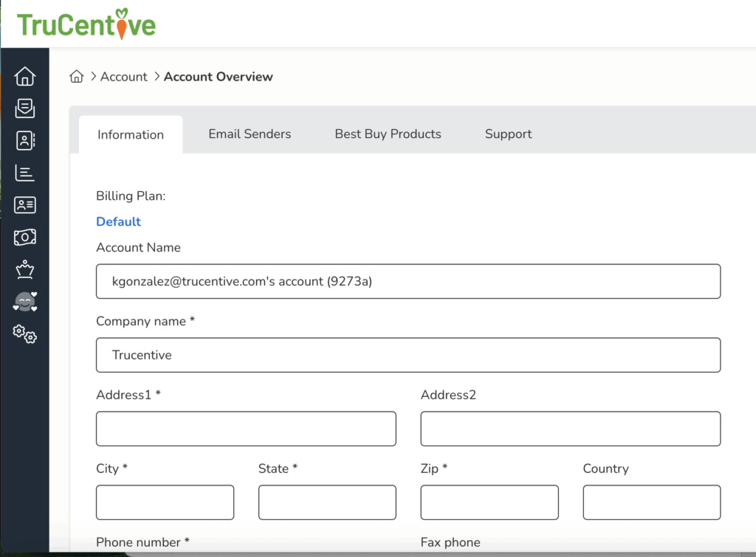Click the Account breadcrumb link
Viewport: 756px width, 557px height.
point(124,76)
